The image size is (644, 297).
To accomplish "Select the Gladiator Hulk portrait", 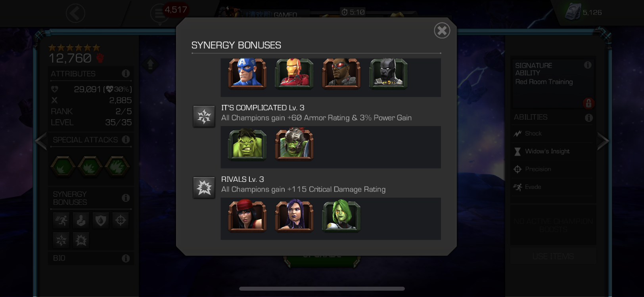I will pos(294,144).
